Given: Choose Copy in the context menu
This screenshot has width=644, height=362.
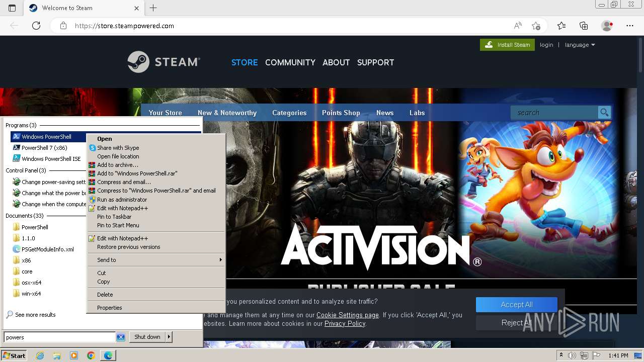Looking at the screenshot, I should click(156, 282).
